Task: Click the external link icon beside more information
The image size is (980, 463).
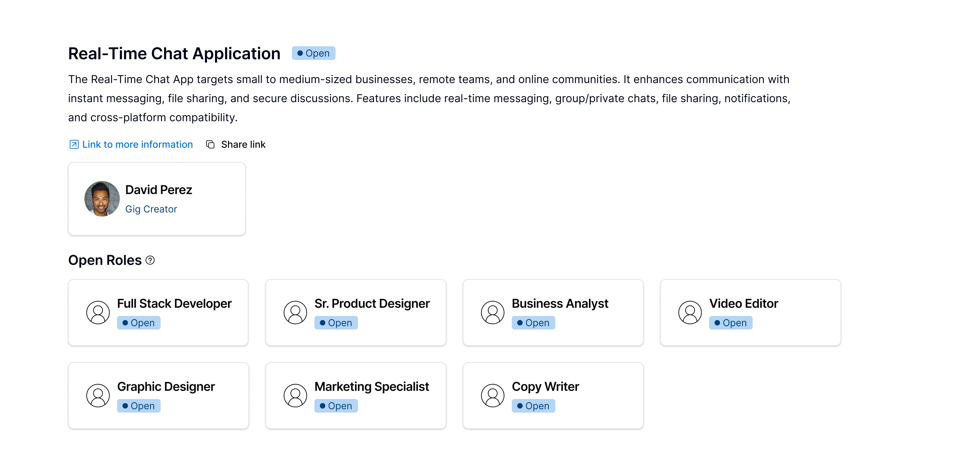Action: click(74, 144)
